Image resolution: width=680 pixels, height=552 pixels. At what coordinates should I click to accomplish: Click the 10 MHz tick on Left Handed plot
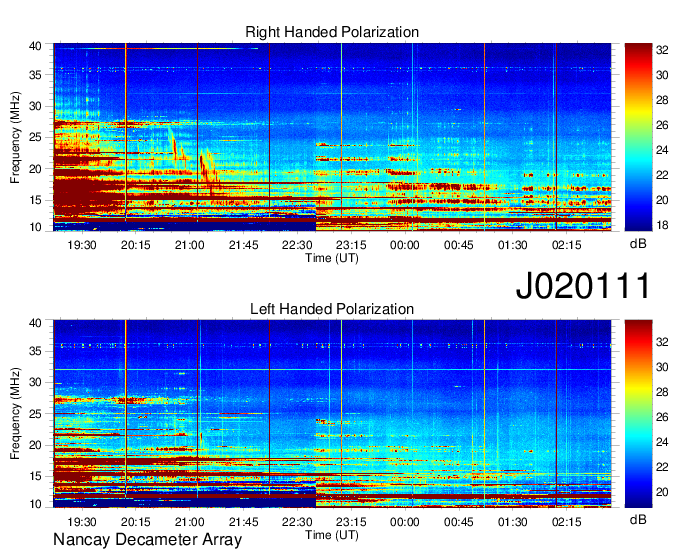point(35,504)
